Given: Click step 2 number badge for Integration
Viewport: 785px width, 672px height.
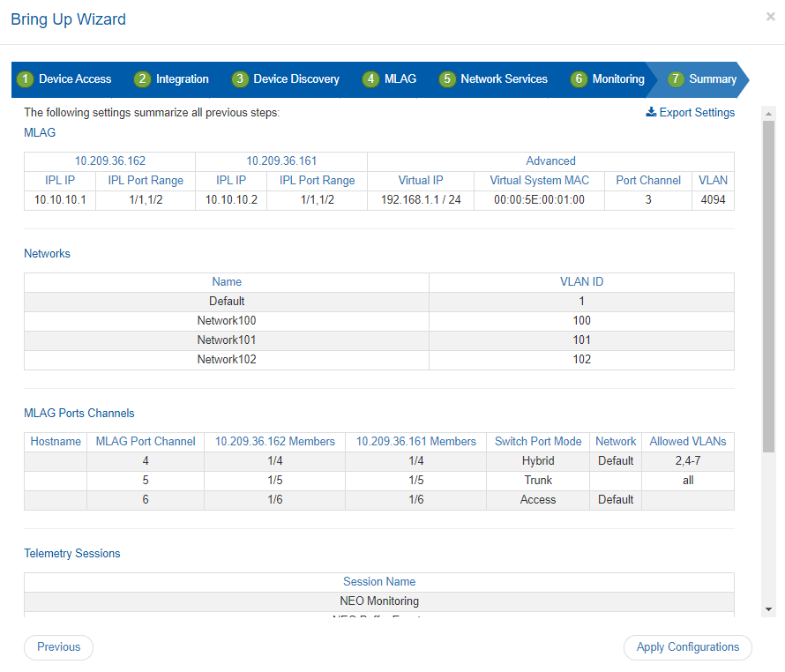Looking at the screenshot, I should click(142, 79).
